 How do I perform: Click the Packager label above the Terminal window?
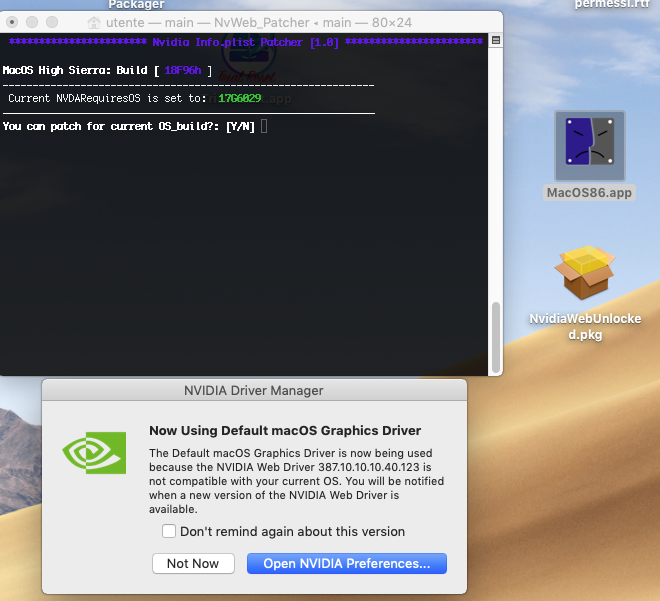(x=136, y=5)
